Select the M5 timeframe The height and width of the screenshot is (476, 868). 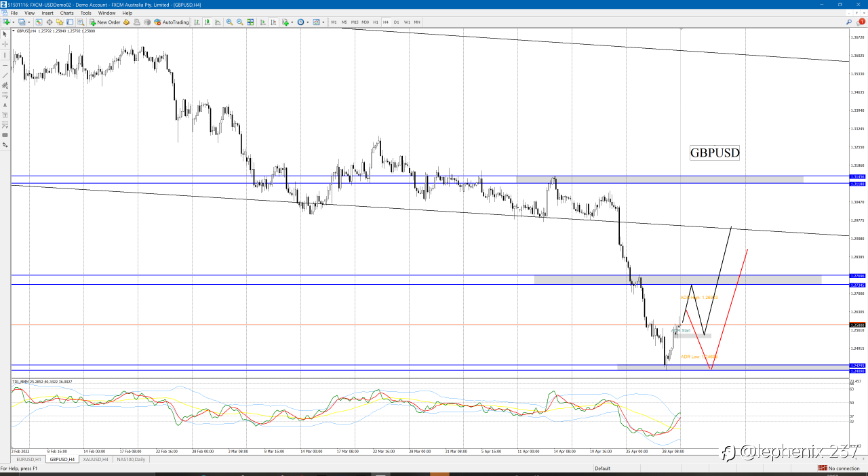coord(344,22)
